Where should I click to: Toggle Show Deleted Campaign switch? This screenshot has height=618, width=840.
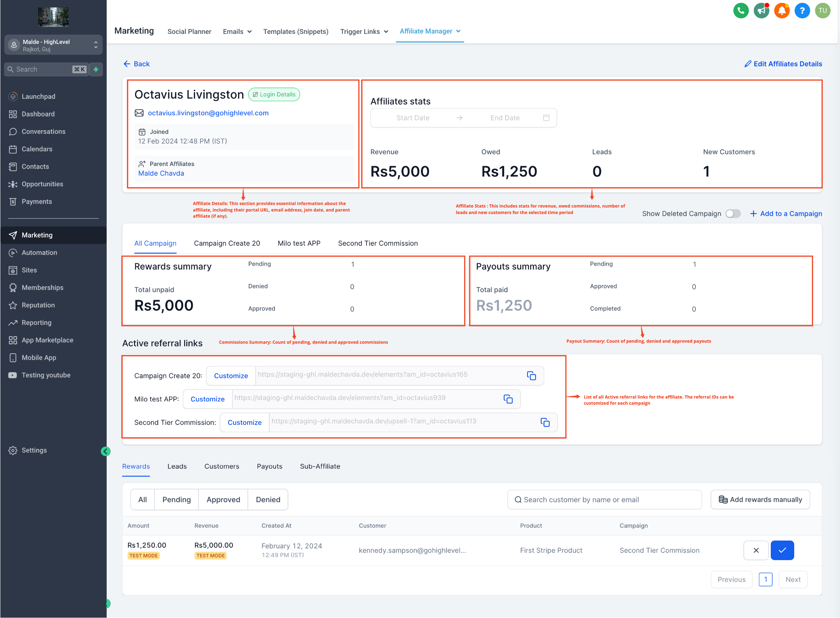733,214
